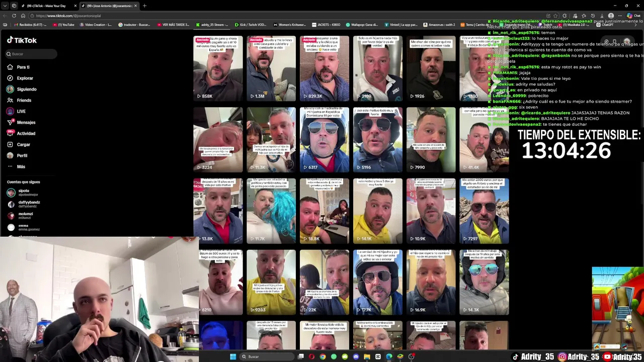
Task: Play the pinned video with 829.3K views
Action: [x=325, y=68]
